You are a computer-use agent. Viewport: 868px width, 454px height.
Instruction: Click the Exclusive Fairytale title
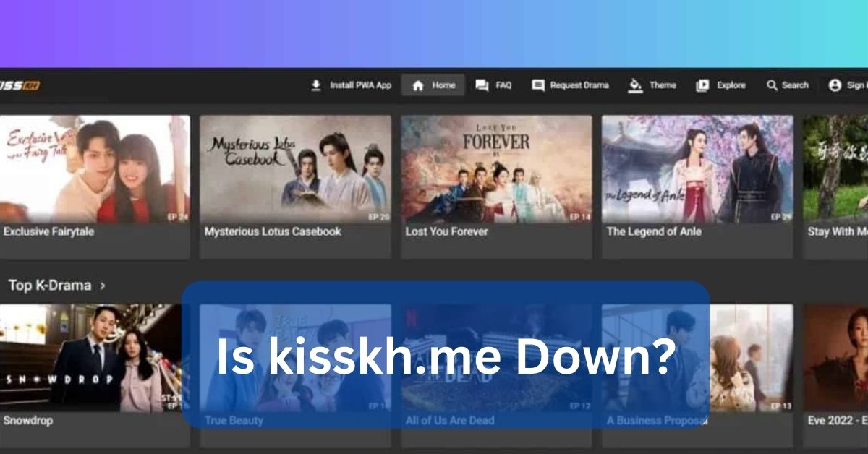[x=48, y=232]
